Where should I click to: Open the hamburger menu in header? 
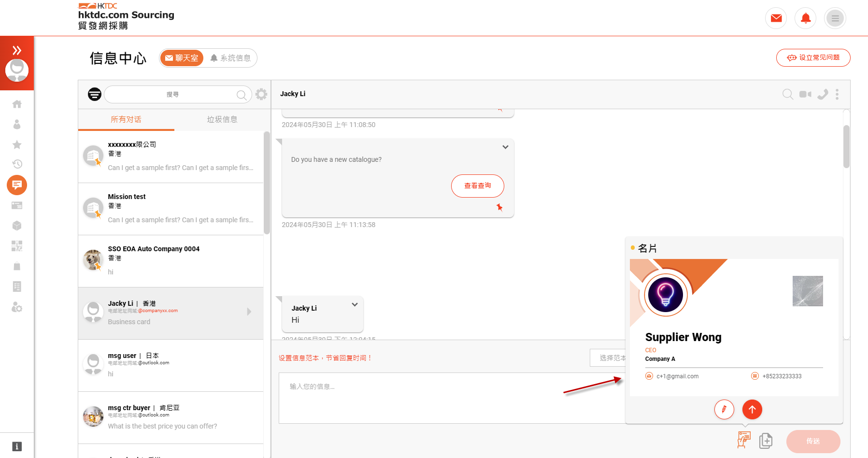[x=835, y=18]
